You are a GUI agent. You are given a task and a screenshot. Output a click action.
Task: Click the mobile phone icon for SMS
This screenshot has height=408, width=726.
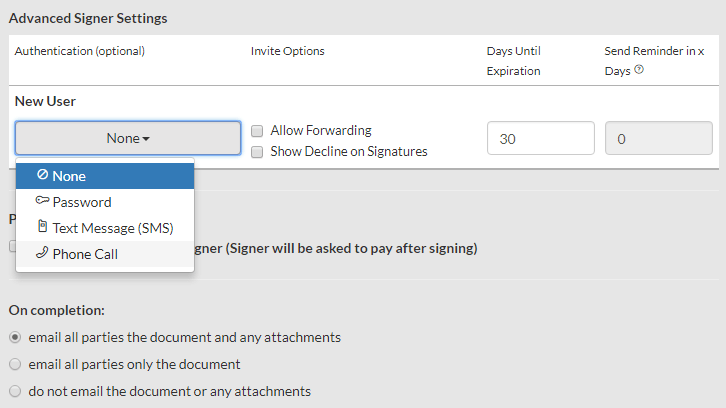pyautogui.click(x=42, y=227)
